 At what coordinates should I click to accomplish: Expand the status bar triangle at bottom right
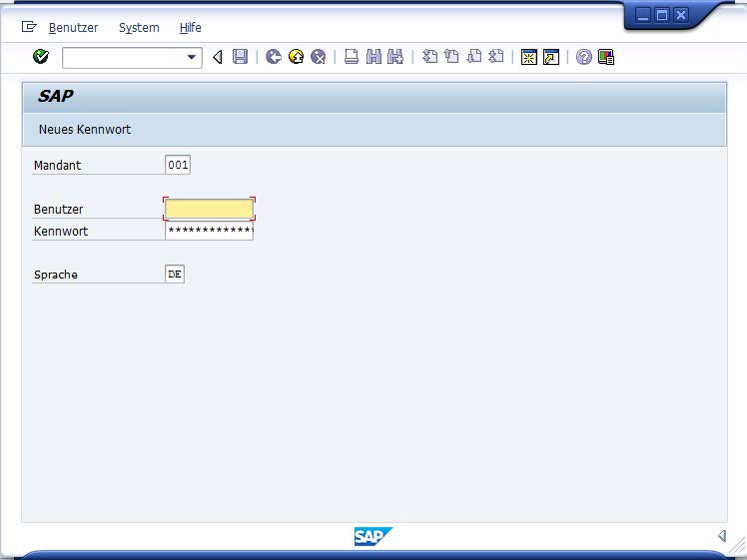[x=722, y=536]
